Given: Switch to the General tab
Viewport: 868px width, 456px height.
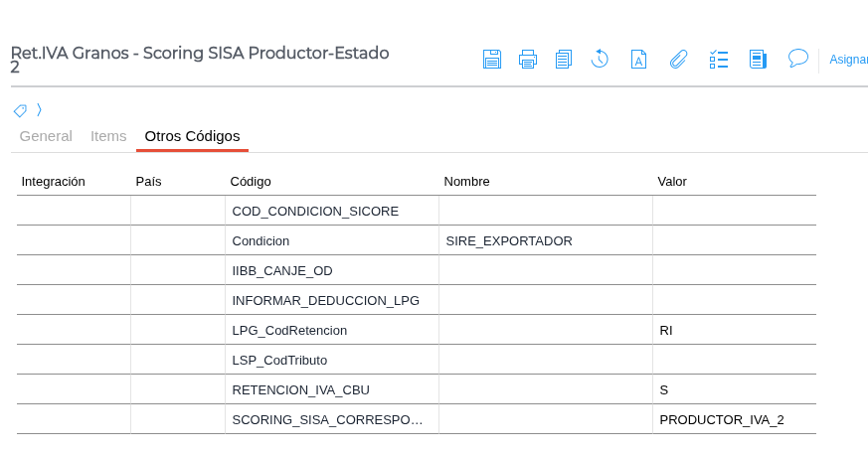Looking at the screenshot, I should tap(46, 136).
